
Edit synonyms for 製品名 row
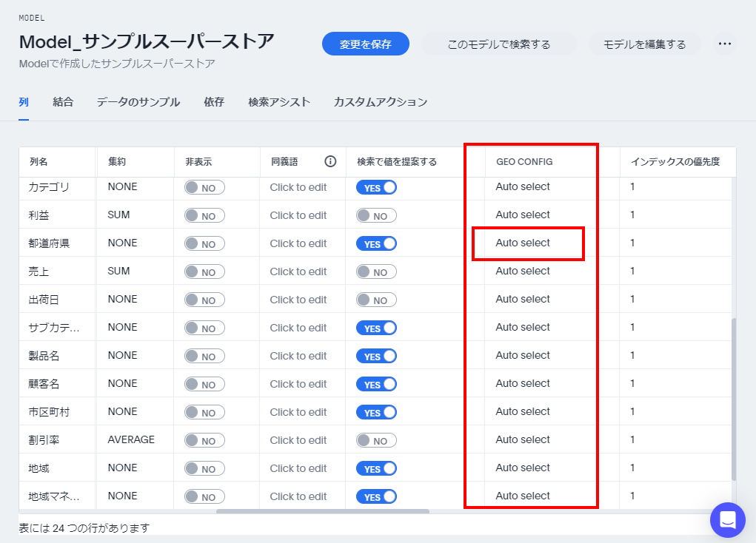[x=298, y=356]
